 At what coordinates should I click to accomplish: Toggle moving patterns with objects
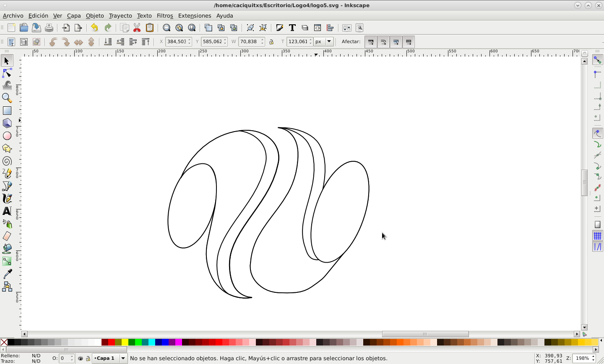409,42
